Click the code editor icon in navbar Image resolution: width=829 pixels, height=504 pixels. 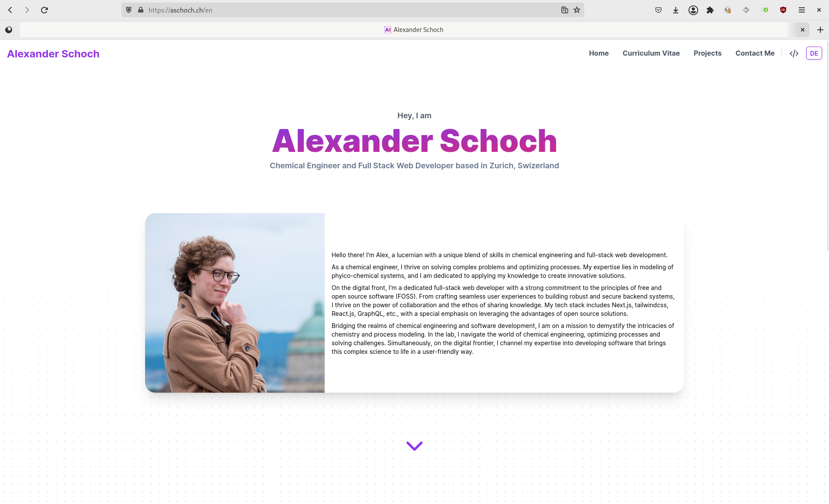pos(794,53)
